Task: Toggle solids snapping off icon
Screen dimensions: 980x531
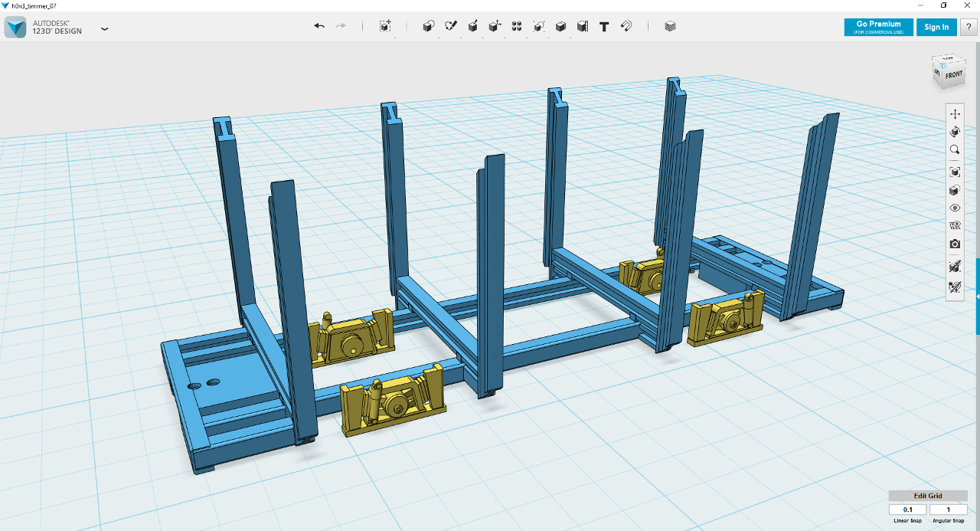Action: tap(955, 266)
